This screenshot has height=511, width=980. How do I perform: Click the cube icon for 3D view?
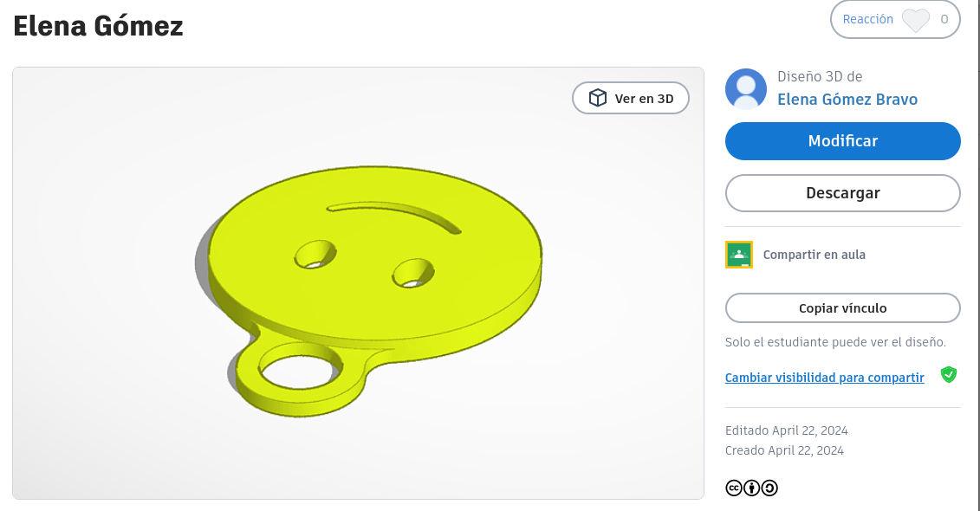click(597, 98)
